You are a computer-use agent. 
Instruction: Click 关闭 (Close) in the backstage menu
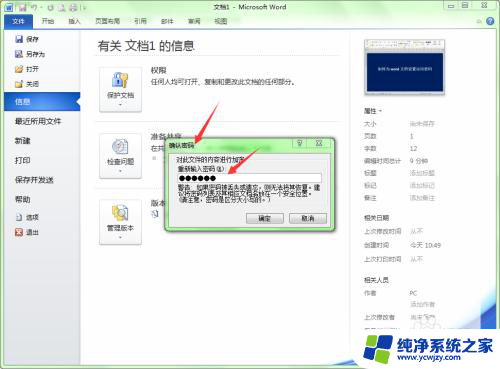coord(27,84)
